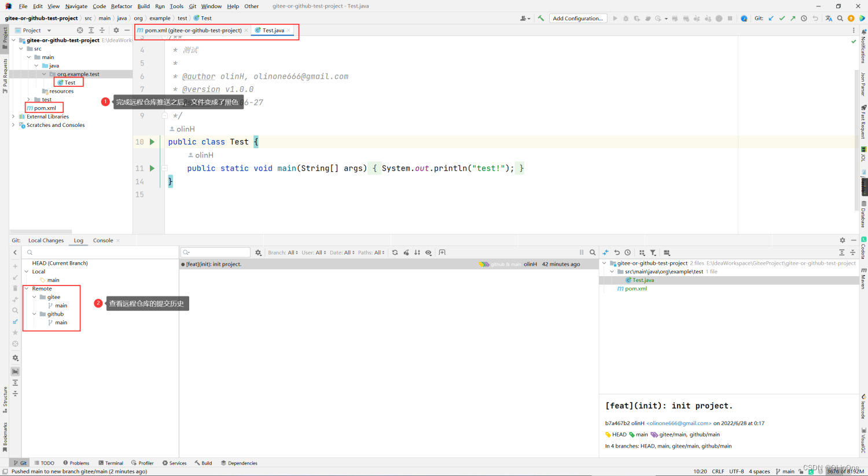The width and height of the screenshot is (868, 476).
Task: Collapse the Remote branches node
Action: pos(27,288)
